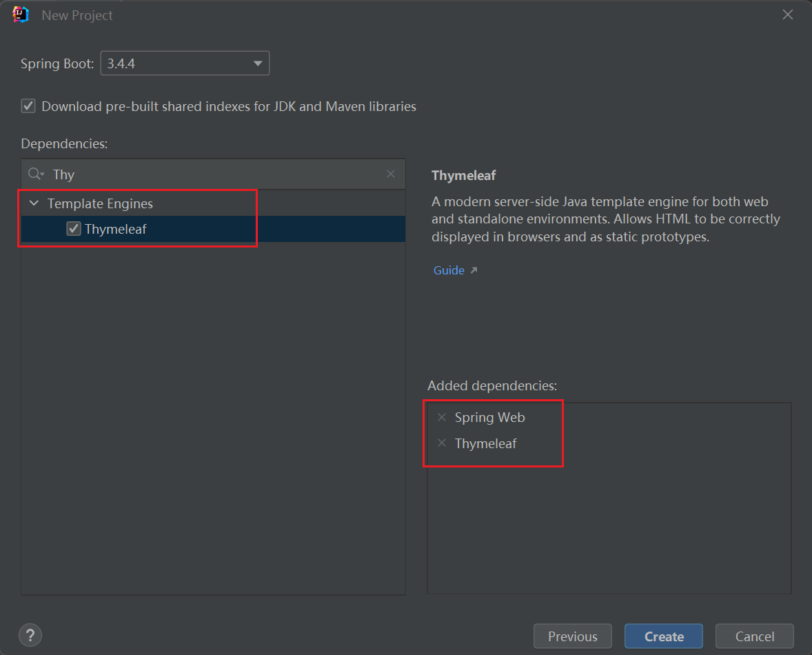This screenshot has width=812, height=655.
Task: Toggle Download pre-built shared indexes checkbox
Action: (x=28, y=106)
